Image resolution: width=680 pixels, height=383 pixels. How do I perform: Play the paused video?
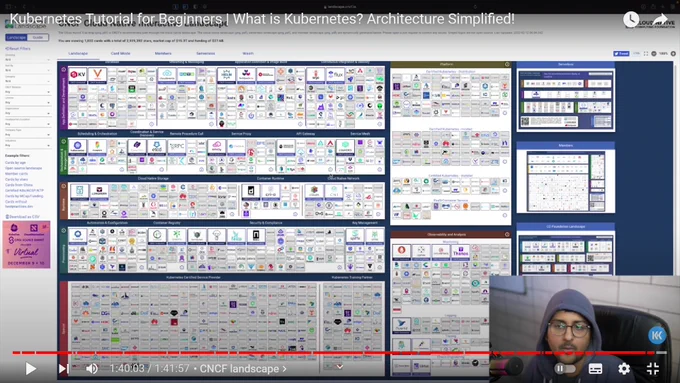(30, 369)
